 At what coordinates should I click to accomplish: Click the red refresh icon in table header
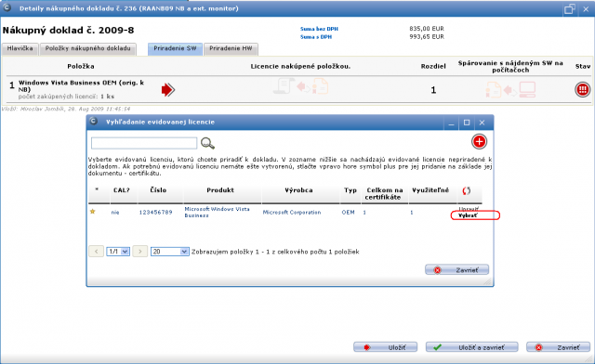tap(467, 190)
